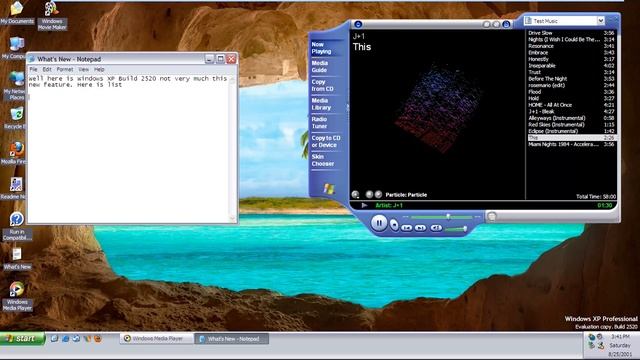Select "rosemario (edit)" in the playlist
The height and width of the screenshot is (360, 640).
pyautogui.click(x=571, y=85)
